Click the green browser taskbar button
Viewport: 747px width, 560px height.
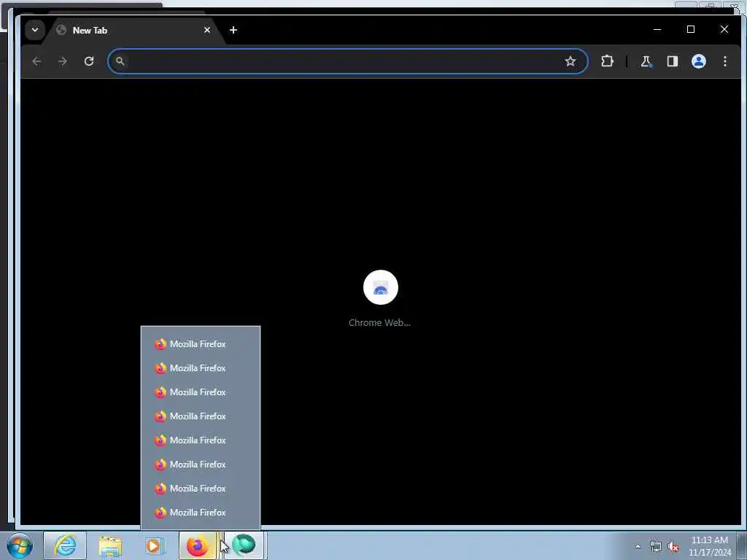tap(244, 545)
